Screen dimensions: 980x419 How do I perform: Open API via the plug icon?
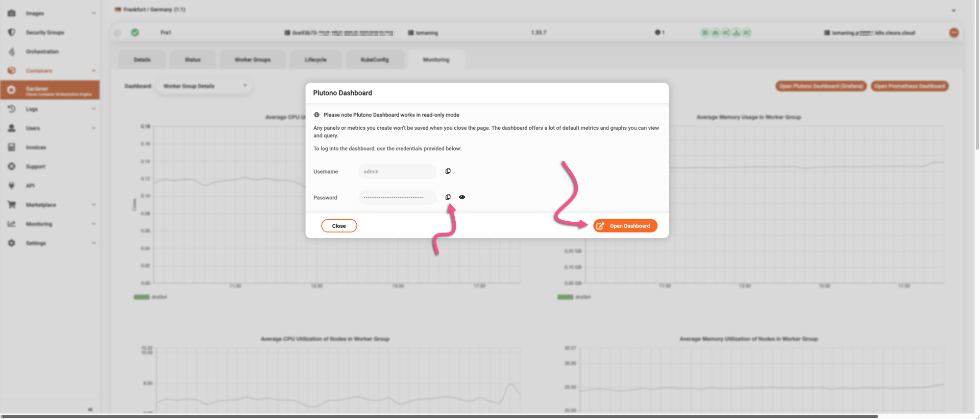11,185
